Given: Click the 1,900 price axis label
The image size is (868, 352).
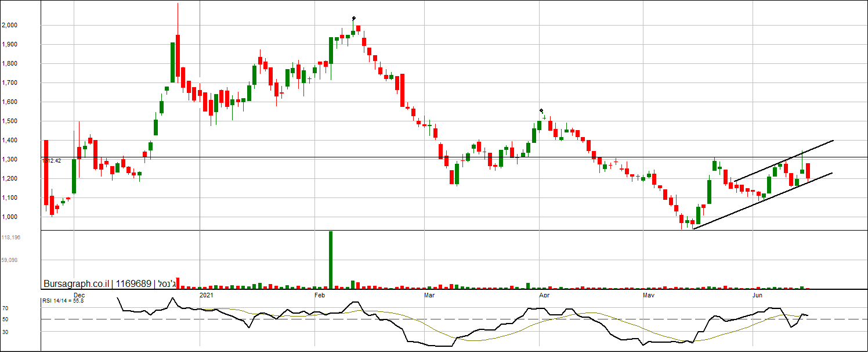Looking at the screenshot, I should tap(10, 45).
